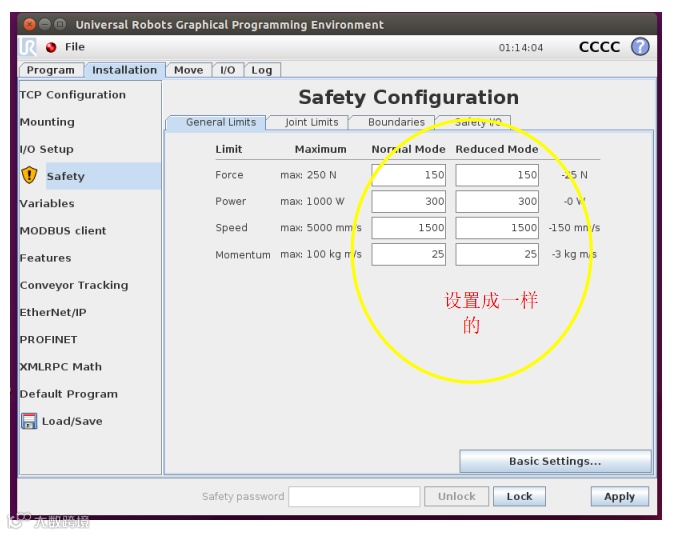This screenshot has width=675, height=535.
Task: Switch to the Move tab
Action: (189, 70)
